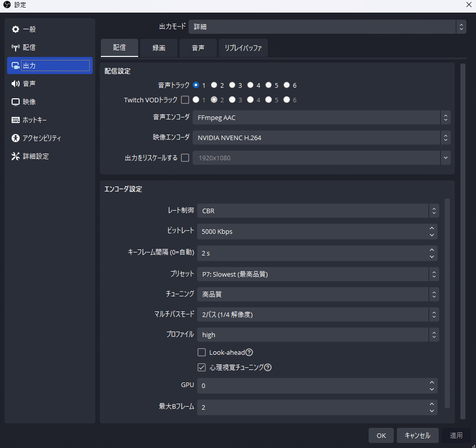Click the キーフレーム間隔 field showing 2 s
476x448 pixels.
(317, 253)
